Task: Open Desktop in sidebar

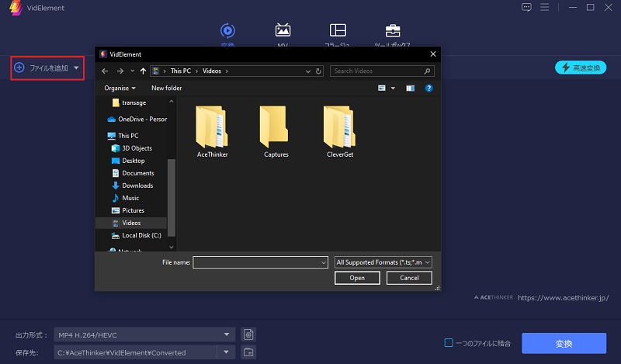Action: [128, 161]
